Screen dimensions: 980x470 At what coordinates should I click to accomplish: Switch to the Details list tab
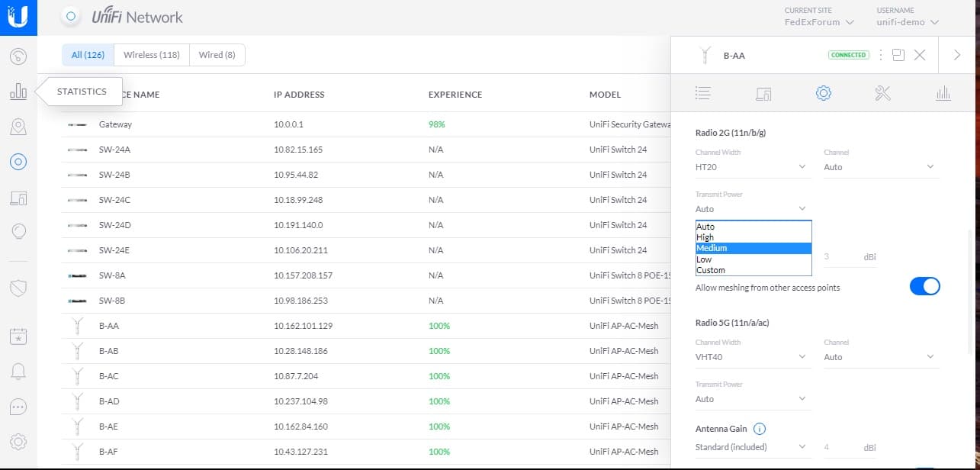coord(703,93)
